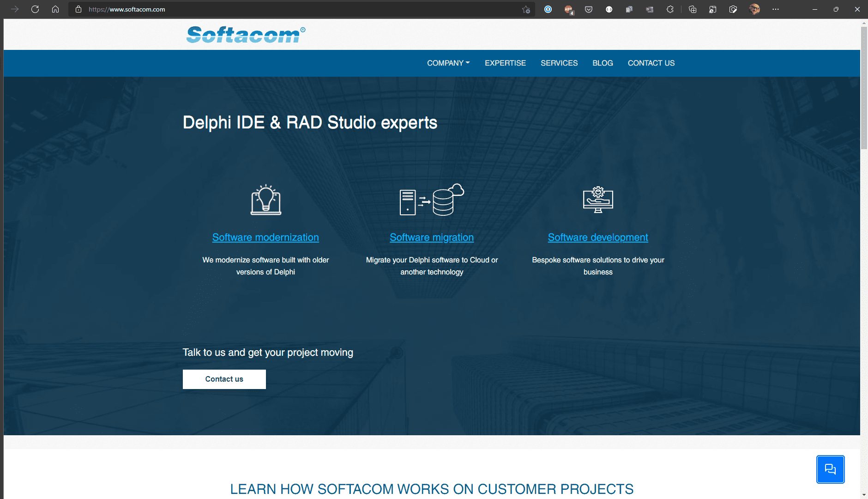
Task: Open Collections toolbar icon
Action: [693, 9]
